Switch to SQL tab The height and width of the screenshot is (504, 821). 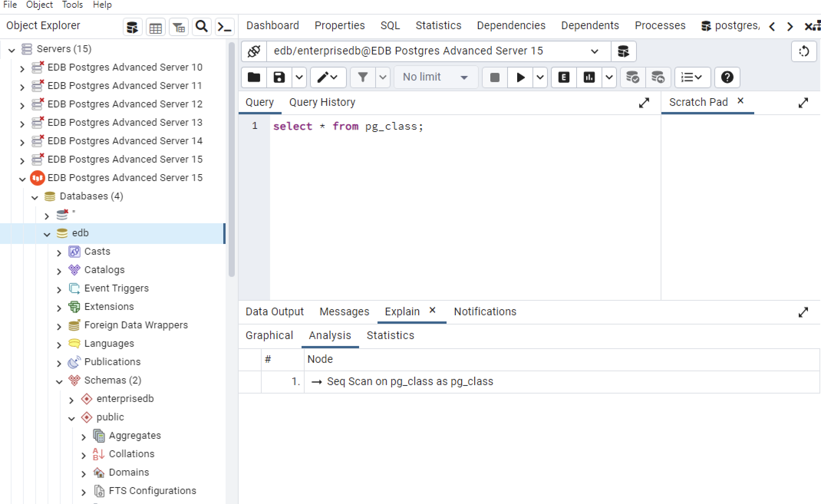click(390, 26)
